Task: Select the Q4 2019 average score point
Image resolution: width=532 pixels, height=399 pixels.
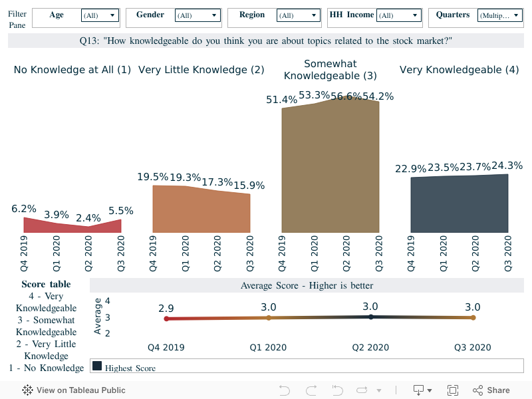Action: [x=166, y=319]
